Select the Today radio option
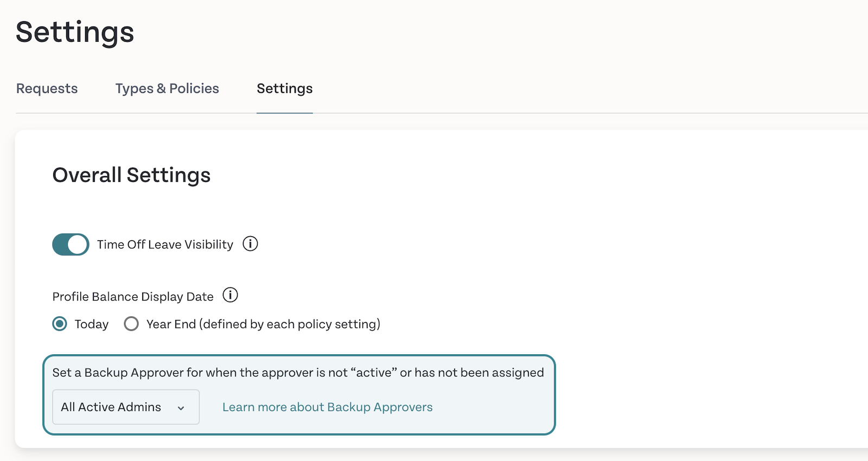The width and height of the screenshot is (868, 461). coord(60,324)
